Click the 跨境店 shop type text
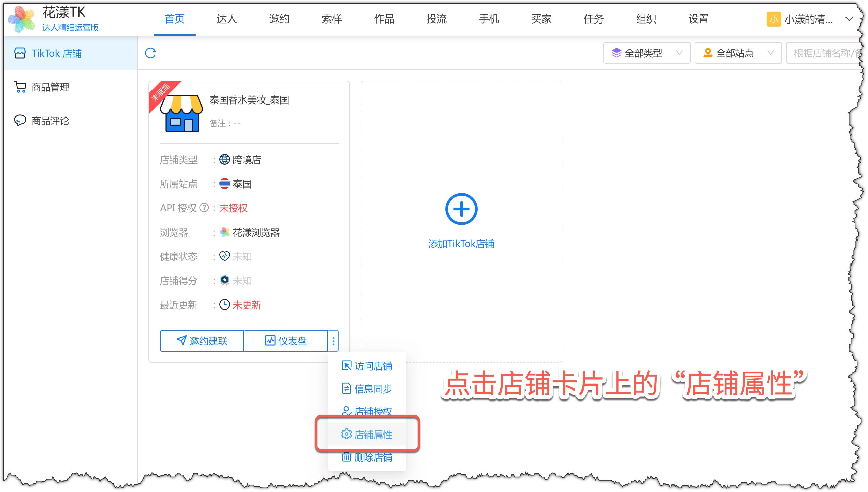Screen dimensions: 868x492 click(247, 160)
